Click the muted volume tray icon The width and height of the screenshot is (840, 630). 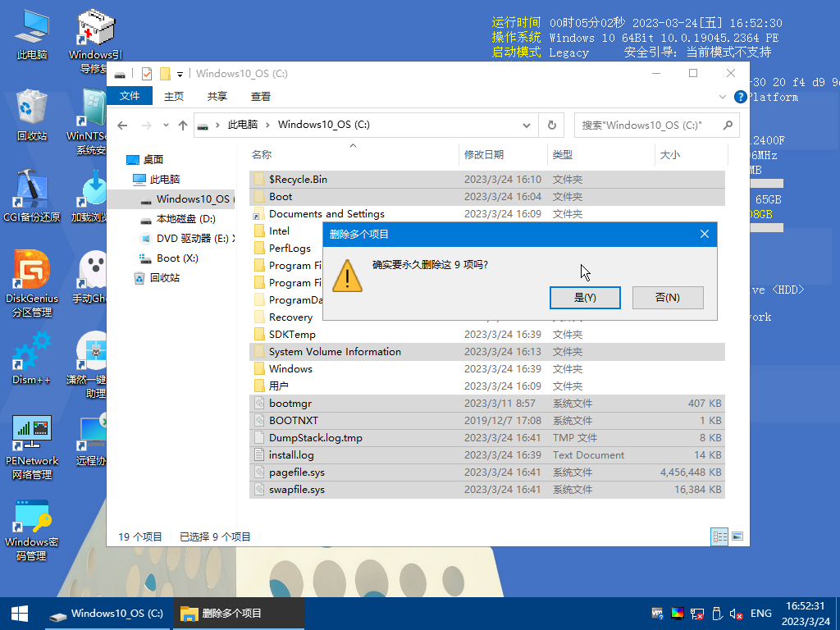pos(737,614)
